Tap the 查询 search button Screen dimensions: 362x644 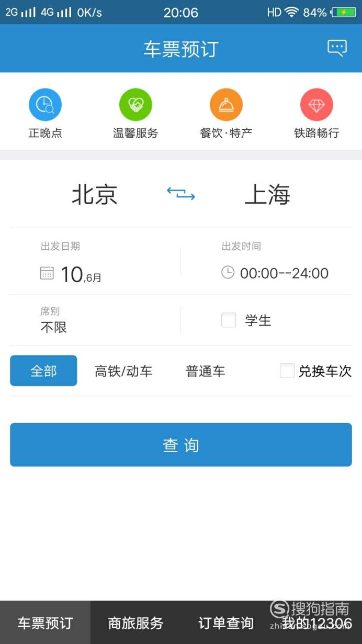pos(181,445)
